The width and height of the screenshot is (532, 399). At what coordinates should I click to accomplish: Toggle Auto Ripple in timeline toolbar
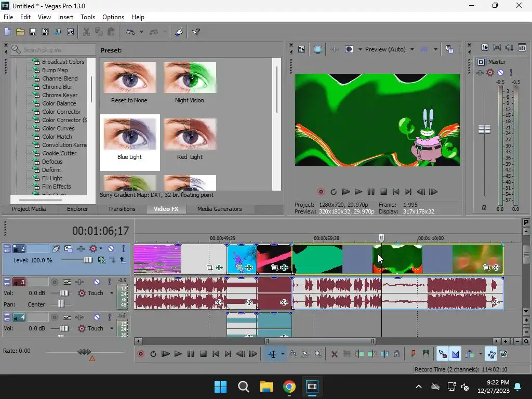coord(470,354)
